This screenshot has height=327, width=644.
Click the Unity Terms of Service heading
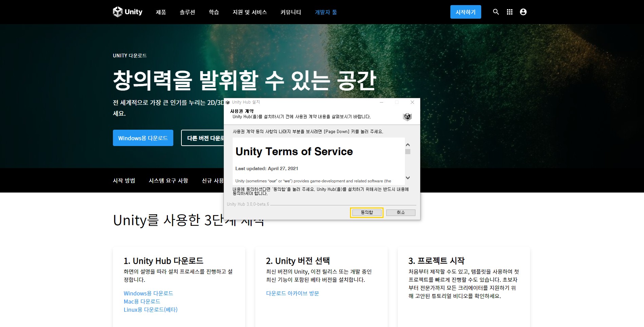point(294,151)
